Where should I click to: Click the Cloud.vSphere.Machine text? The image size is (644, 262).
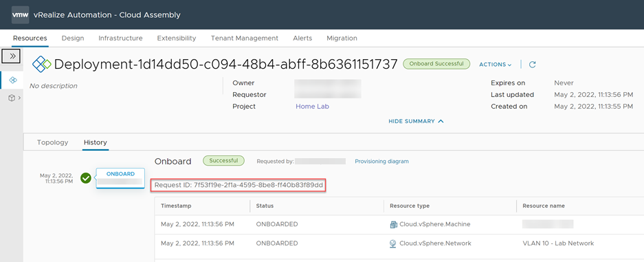click(x=435, y=224)
